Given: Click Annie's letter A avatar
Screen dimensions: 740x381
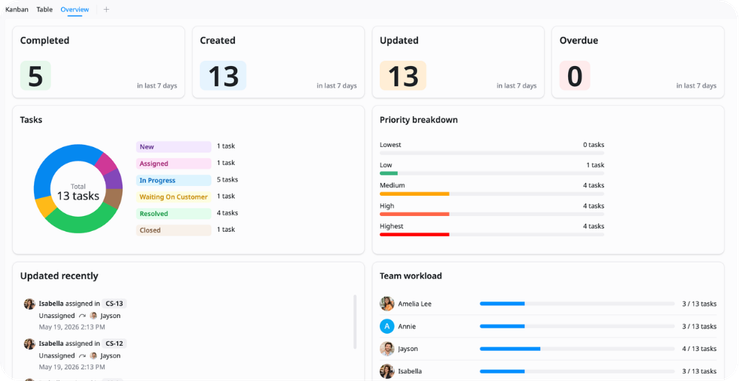Looking at the screenshot, I should [x=387, y=326].
